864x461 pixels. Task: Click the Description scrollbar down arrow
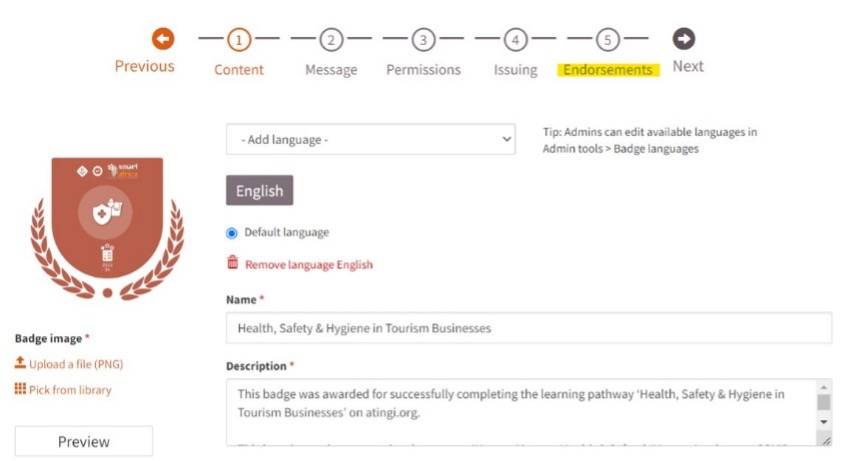[x=824, y=422]
